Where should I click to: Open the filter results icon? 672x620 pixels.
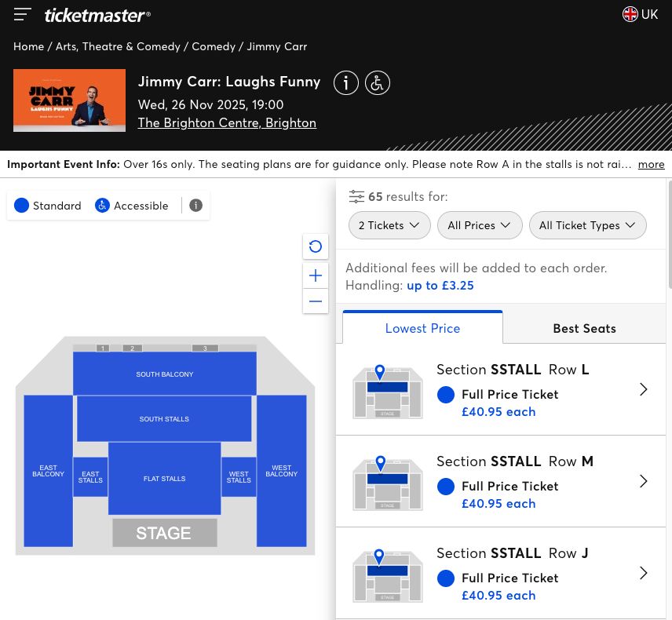pyautogui.click(x=357, y=196)
